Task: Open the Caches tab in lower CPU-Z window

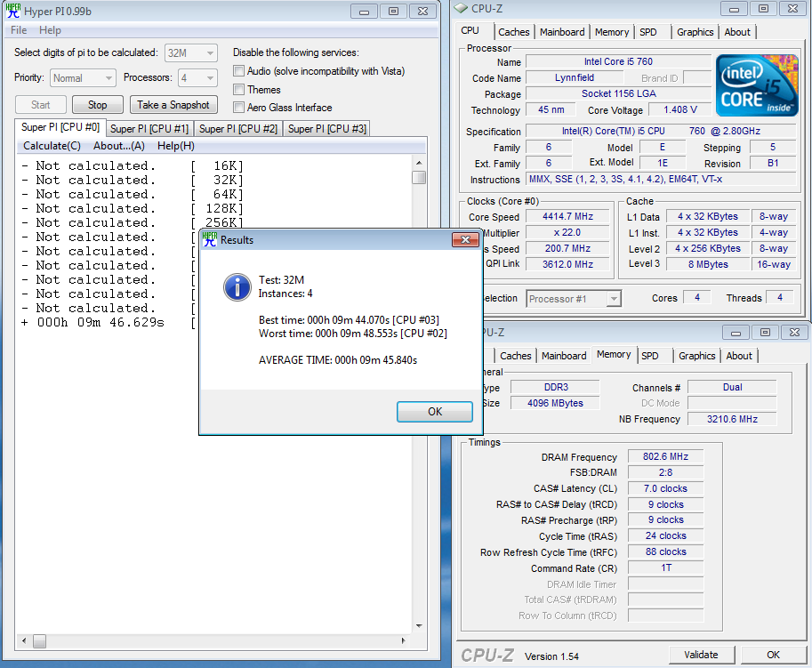Action: (x=515, y=356)
